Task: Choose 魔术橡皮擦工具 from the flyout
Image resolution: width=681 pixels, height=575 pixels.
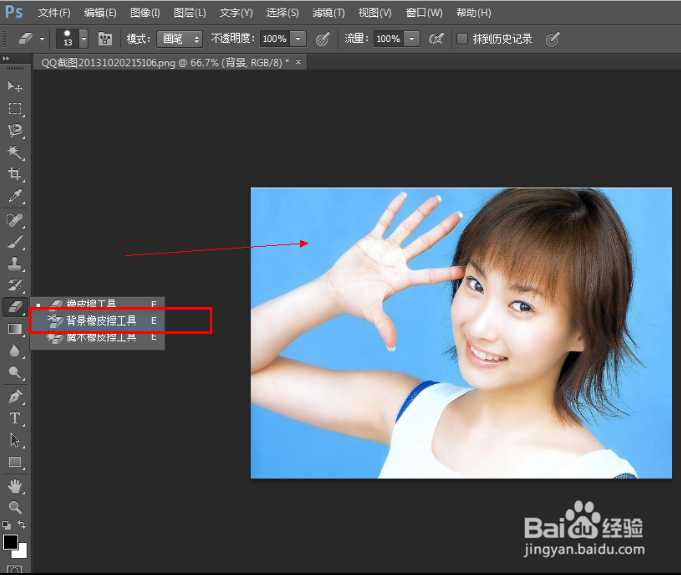Action: click(x=97, y=337)
